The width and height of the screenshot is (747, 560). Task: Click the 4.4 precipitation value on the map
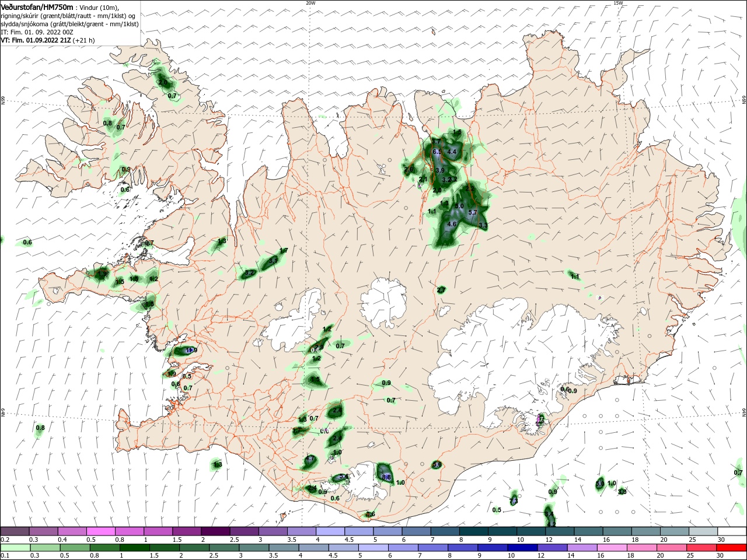point(452,152)
